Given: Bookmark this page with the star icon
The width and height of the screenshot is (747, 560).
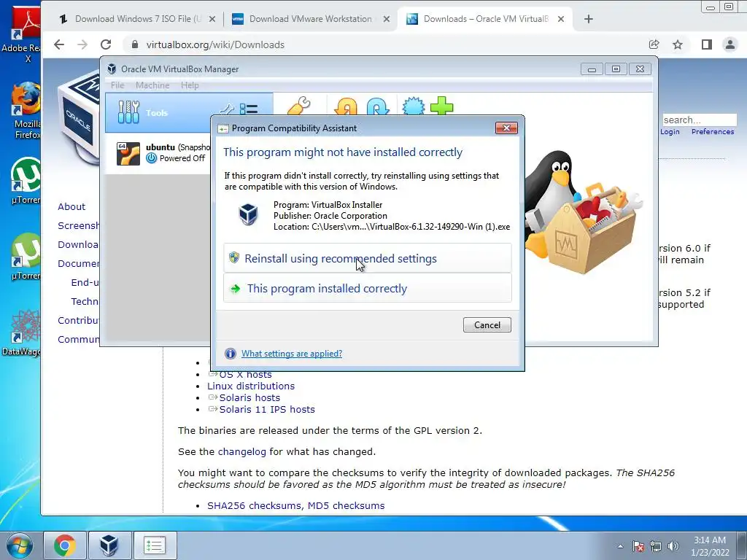Looking at the screenshot, I should click(x=678, y=44).
